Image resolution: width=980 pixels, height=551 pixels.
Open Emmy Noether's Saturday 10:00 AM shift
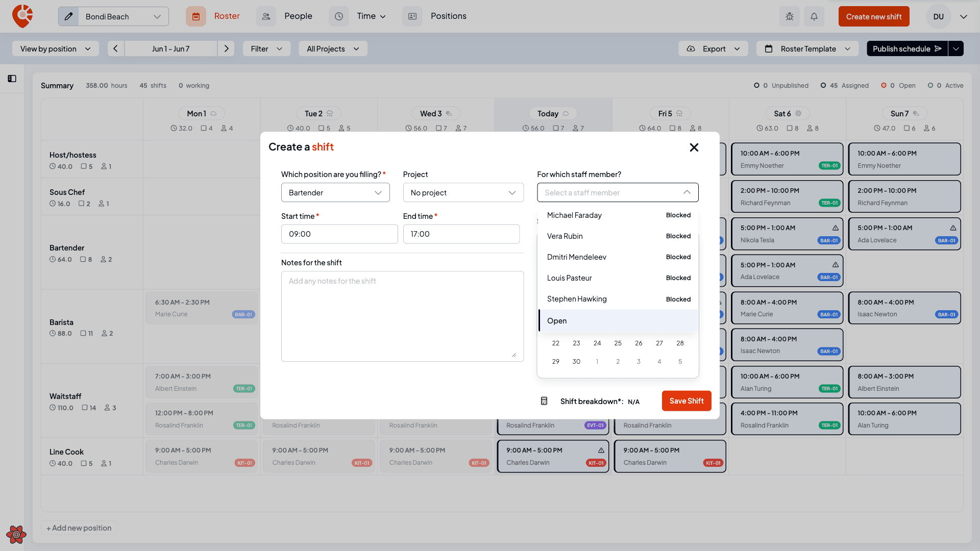point(787,159)
